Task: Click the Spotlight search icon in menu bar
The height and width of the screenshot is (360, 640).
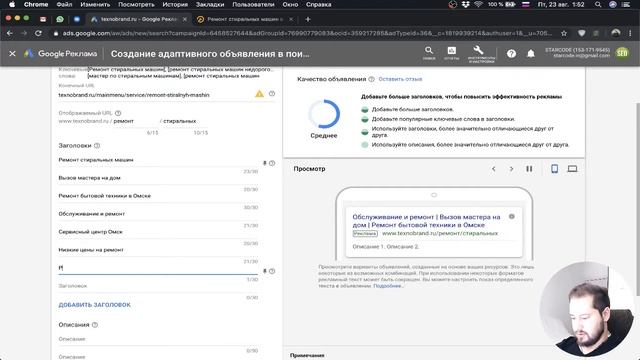Action: tap(598, 4)
